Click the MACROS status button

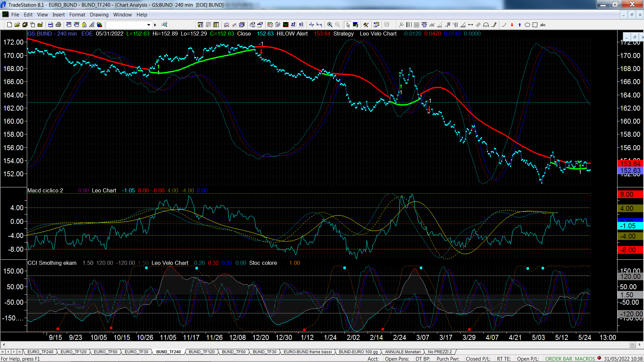(585, 359)
